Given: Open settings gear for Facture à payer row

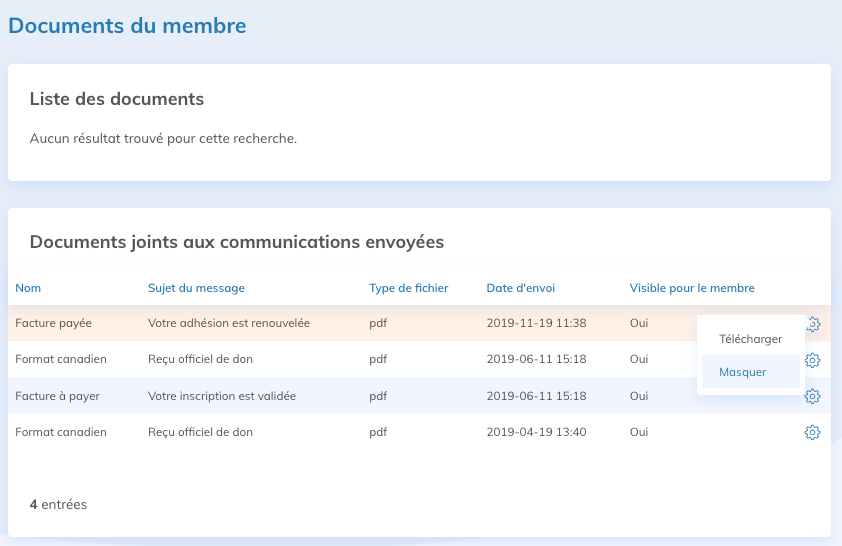Looking at the screenshot, I should (813, 396).
